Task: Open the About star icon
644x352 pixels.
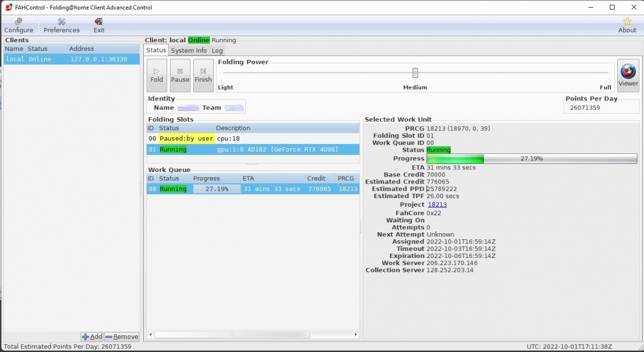Action: point(627,26)
